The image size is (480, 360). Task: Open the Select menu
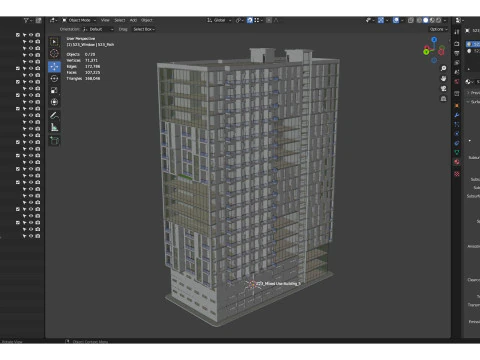119,20
